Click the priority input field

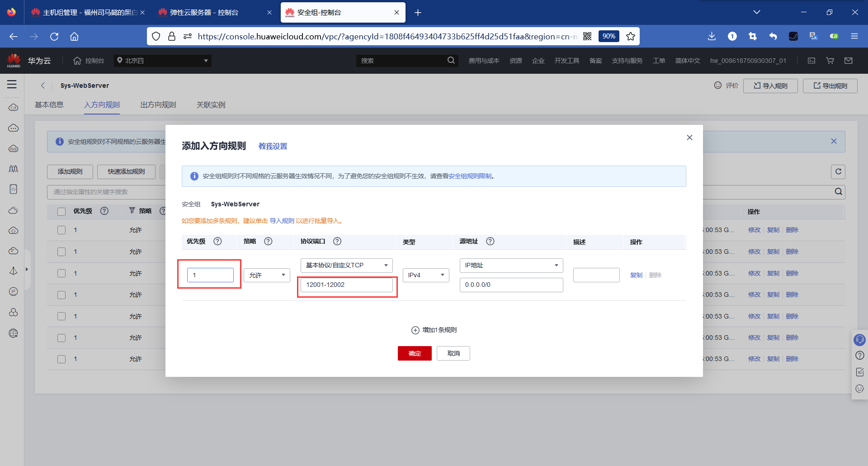click(210, 275)
